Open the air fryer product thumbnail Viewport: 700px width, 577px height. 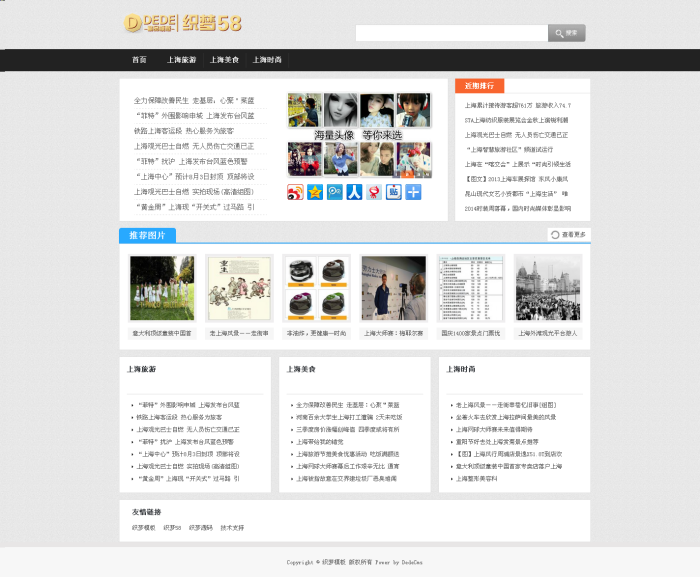pos(316,287)
